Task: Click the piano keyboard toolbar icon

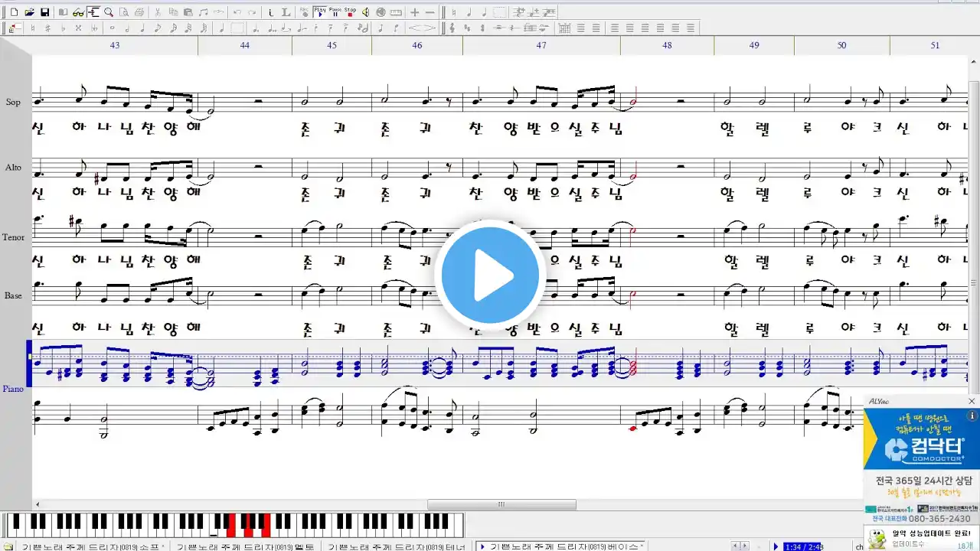Action: (396, 12)
